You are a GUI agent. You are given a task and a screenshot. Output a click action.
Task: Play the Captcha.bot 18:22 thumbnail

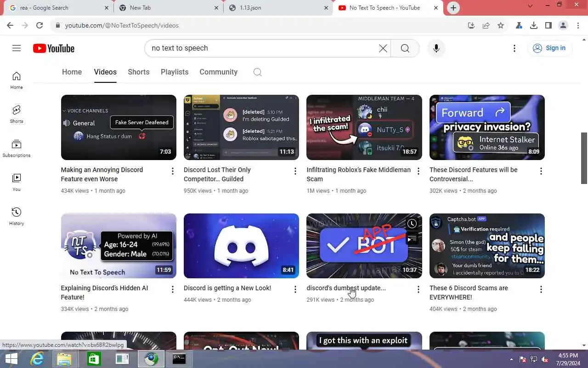(487, 246)
